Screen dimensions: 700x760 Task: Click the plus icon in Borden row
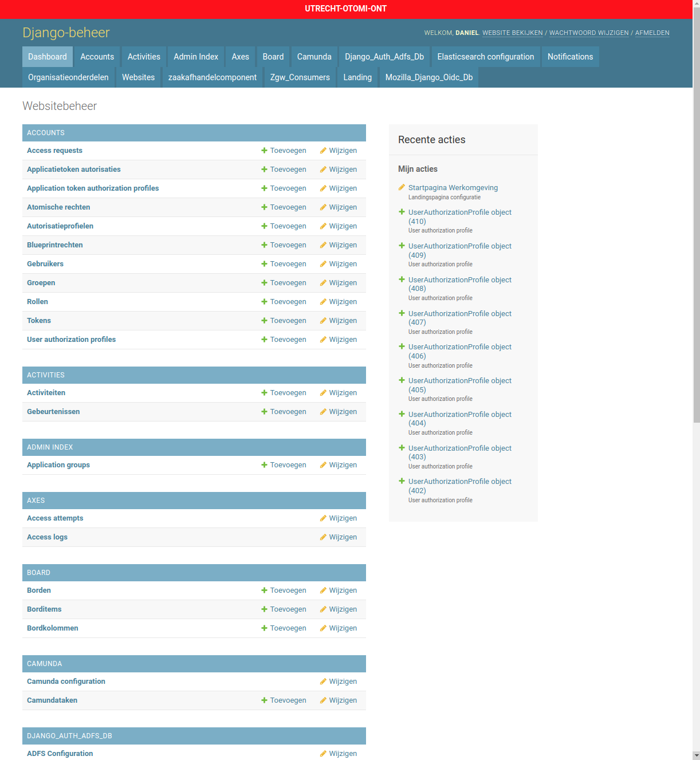click(264, 590)
